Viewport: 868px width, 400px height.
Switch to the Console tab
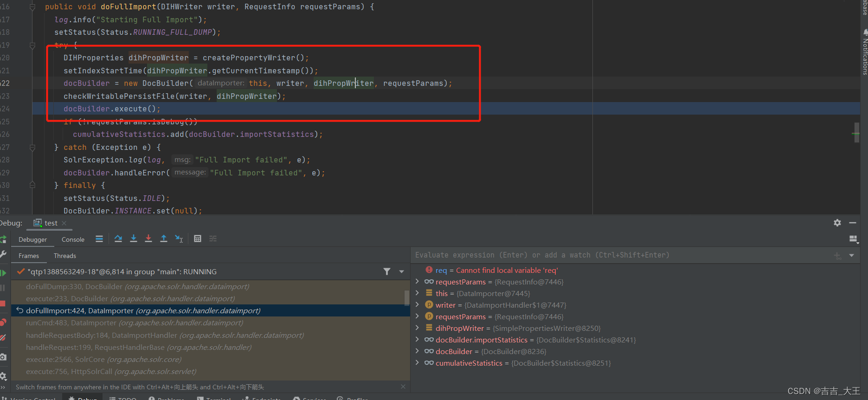[x=73, y=239]
